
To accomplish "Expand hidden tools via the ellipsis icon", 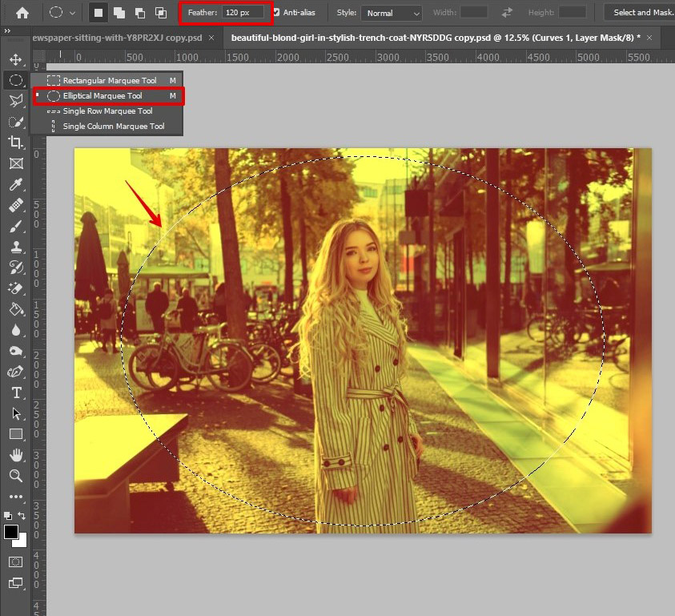I will [x=15, y=497].
